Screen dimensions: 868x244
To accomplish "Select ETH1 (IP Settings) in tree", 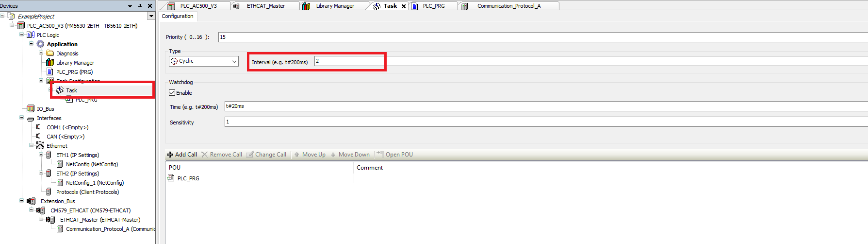I will (78, 155).
